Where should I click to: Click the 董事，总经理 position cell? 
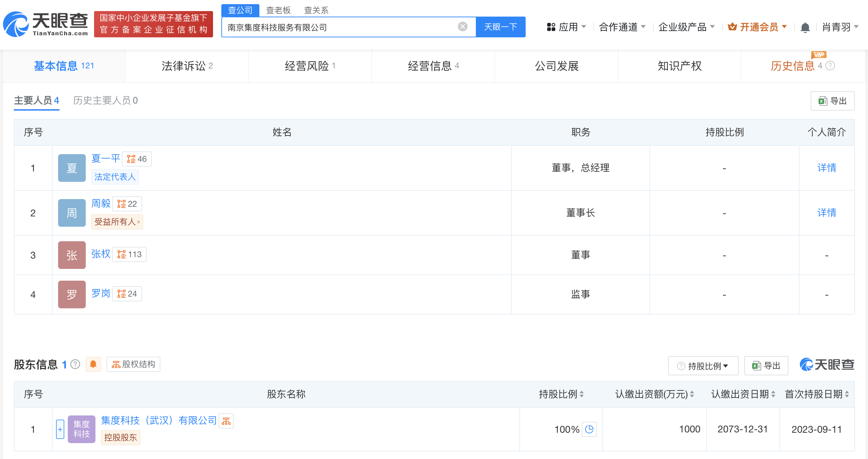click(581, 168)
